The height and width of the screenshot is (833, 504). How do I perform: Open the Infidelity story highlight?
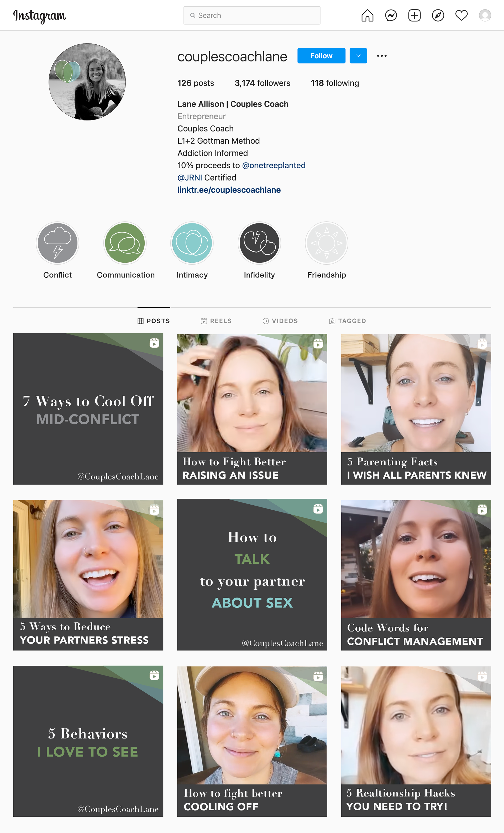pyautogui.click(x=259, y=243)
